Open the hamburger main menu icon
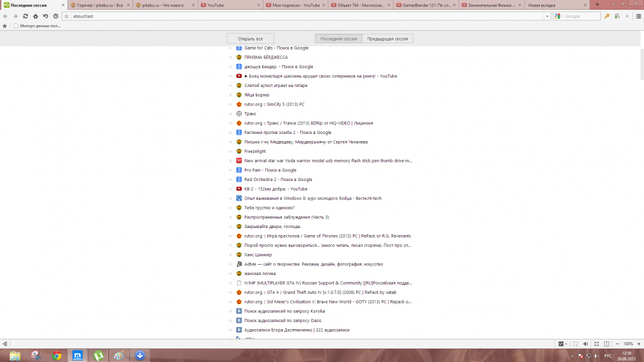The image size is (644, 362). click(638, 16)
